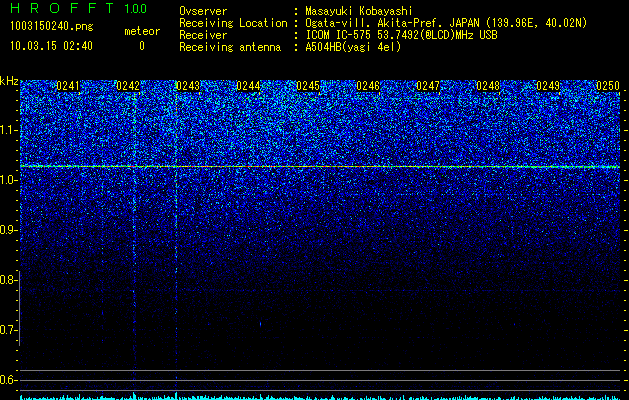Select the ICOM IC-575 53.7492 MHz USB text

[402, 35]
